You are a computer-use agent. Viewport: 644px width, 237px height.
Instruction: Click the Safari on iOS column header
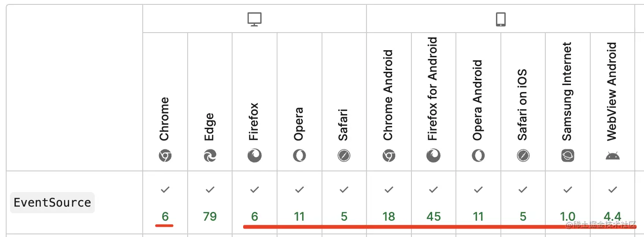pyautogui.click(x=523, y=106)
